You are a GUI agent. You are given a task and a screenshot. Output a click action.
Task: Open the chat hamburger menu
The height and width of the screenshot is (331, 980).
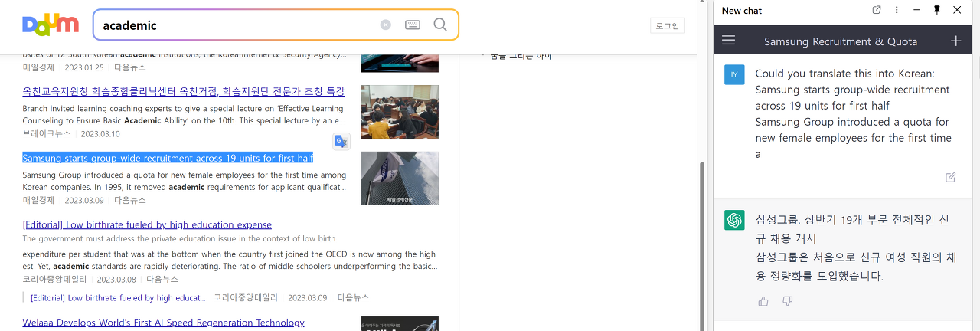pos(729,41)
